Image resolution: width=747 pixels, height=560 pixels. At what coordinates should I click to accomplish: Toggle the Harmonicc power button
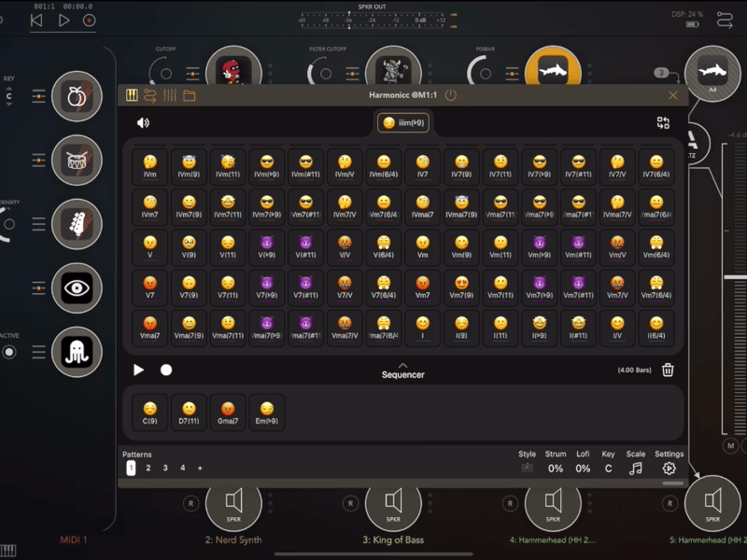click(451, 95)
